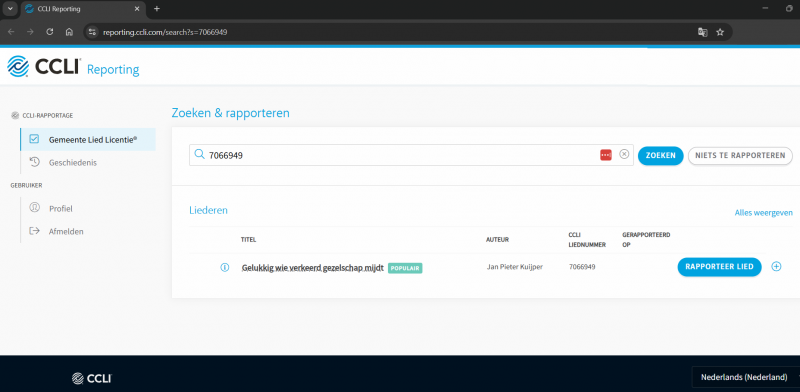Reload the page with the refresh icon
Image resolution: width=800 pixels, height=392 pixels.
[x=49, y=32]
